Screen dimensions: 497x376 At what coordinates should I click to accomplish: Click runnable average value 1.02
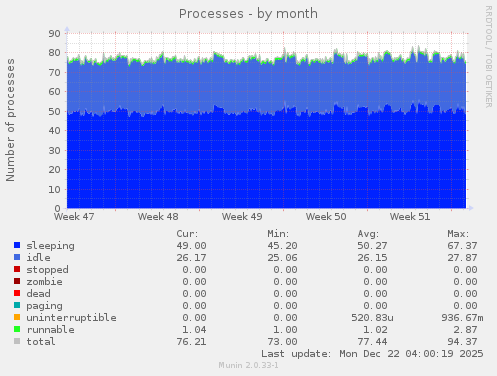pyautogui.click(x=375, y=330)
